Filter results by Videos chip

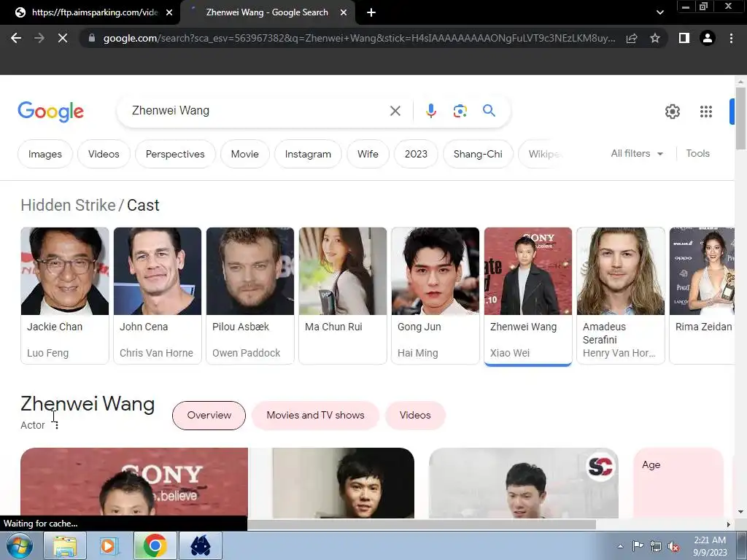click(x=104, y=154)
